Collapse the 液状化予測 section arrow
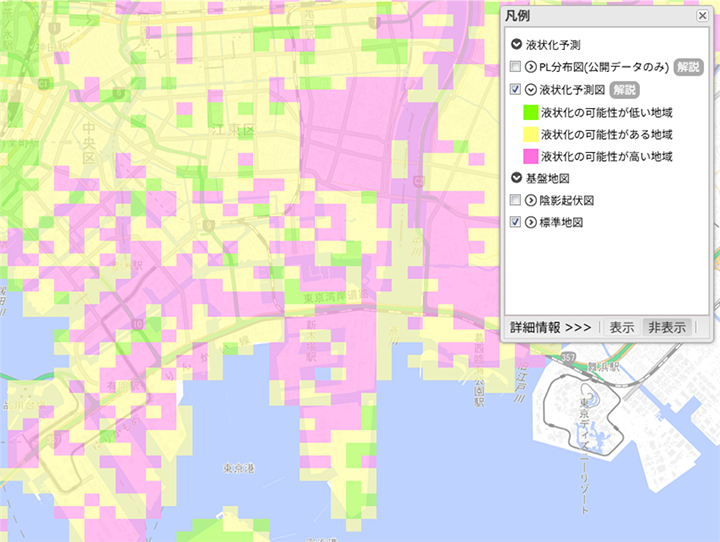 516,45
